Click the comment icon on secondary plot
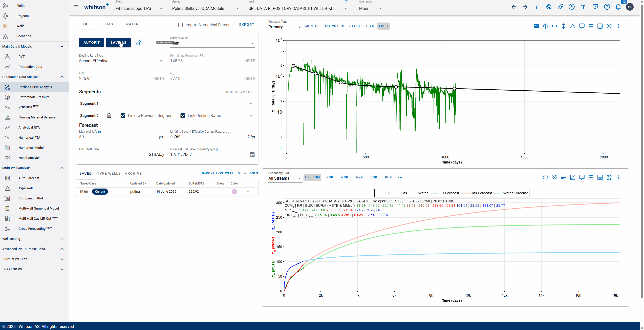Image resolution: width=644 pixels, height=330 pixels. click(x=582, y=177)
